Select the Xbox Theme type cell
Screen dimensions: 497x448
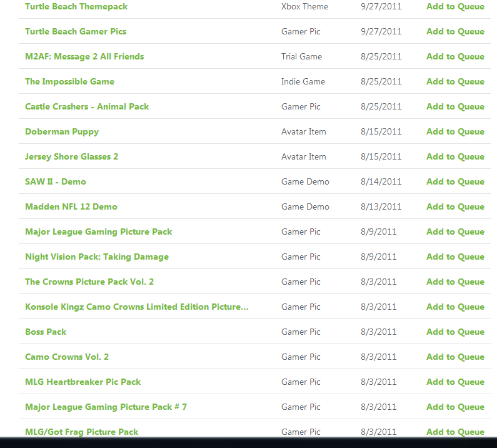click(304, 7)
